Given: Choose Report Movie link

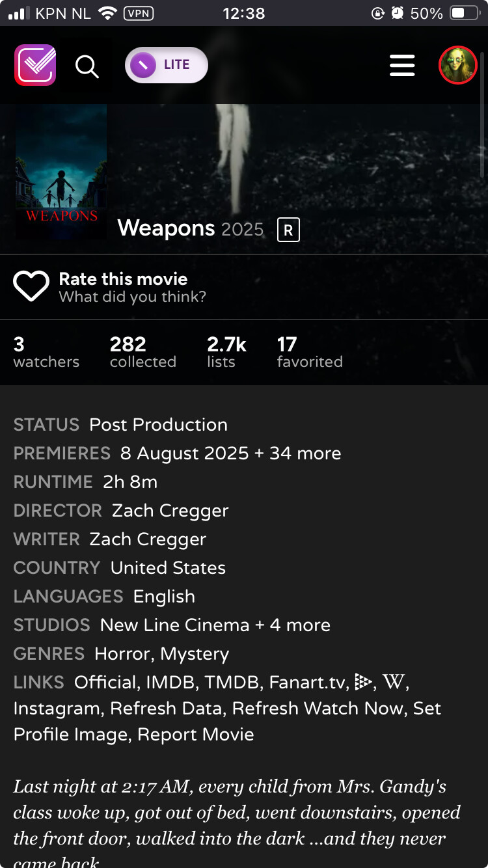Looking at the screenshot, I should tap(196, 734).
